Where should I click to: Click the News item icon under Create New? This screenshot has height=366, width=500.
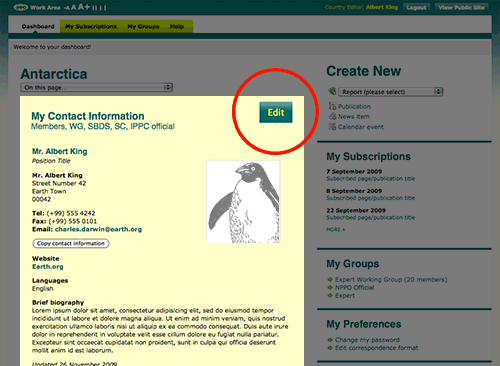332,116
